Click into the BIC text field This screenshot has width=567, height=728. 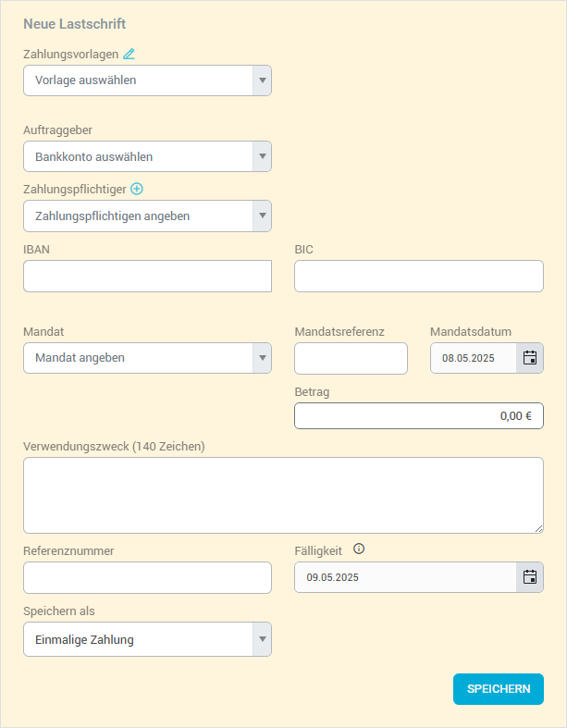[418, 276]
